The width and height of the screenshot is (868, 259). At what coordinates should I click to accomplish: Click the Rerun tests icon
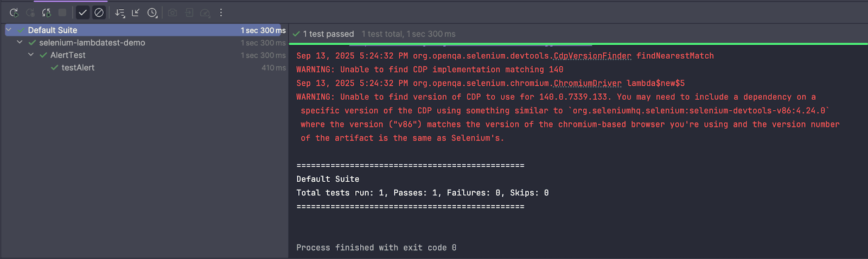14,12
